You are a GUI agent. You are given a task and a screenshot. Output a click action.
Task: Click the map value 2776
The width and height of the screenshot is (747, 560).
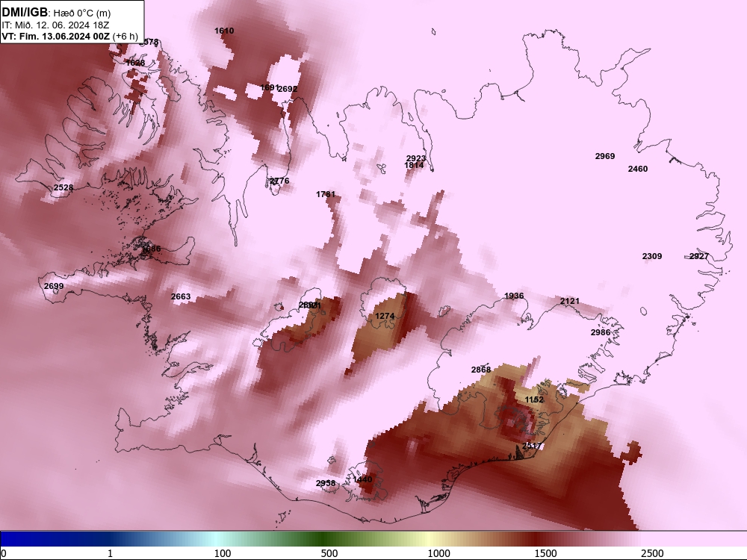pos(279,181)
